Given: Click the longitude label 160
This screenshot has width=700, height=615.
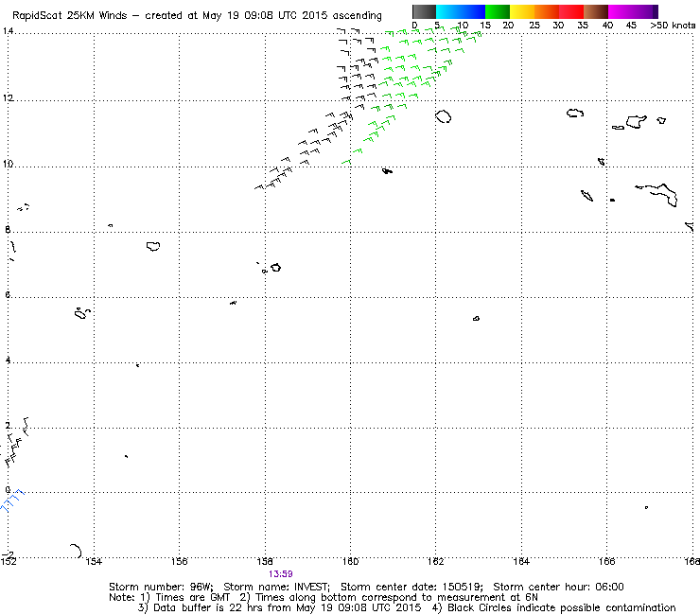Looking at the screenshot, I should point(350,561).
